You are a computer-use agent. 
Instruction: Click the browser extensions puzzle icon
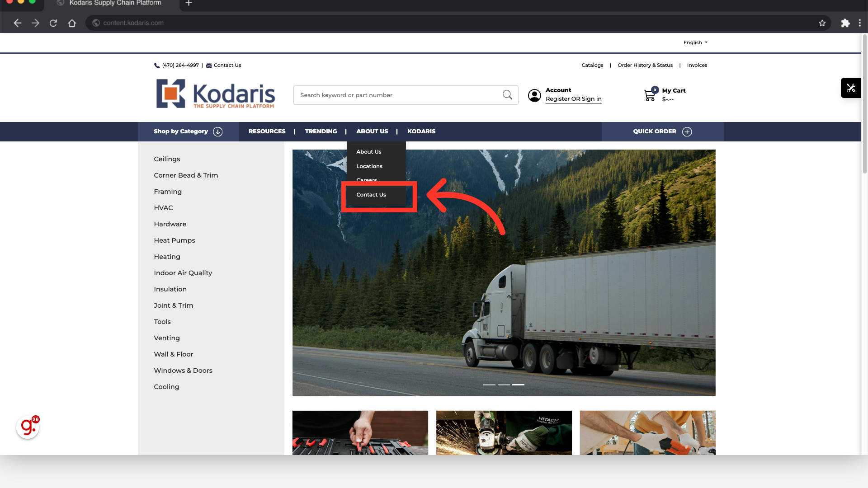click(845, 23)
